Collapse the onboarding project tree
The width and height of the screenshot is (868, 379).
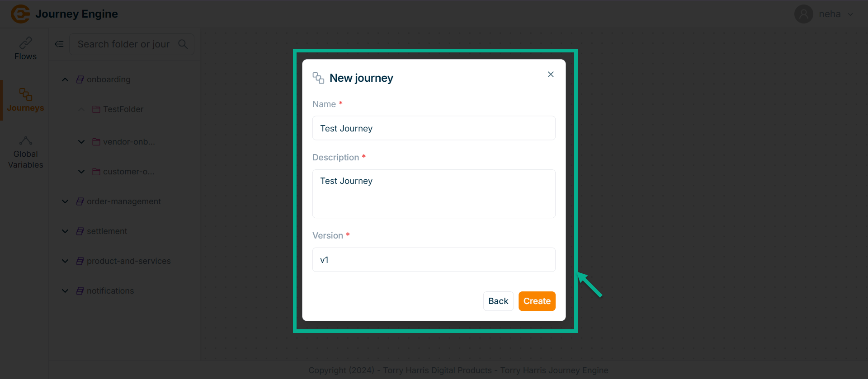65,80
